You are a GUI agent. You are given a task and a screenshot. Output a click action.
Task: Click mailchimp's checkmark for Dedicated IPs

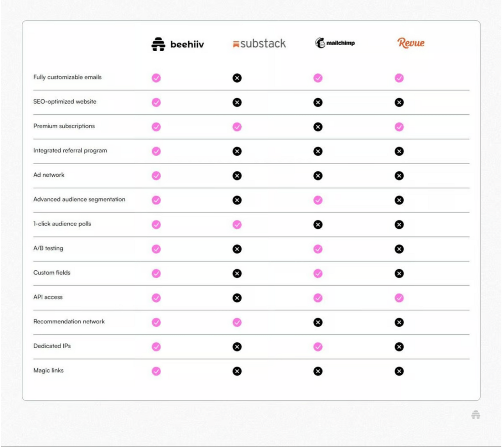click(318, 347)
